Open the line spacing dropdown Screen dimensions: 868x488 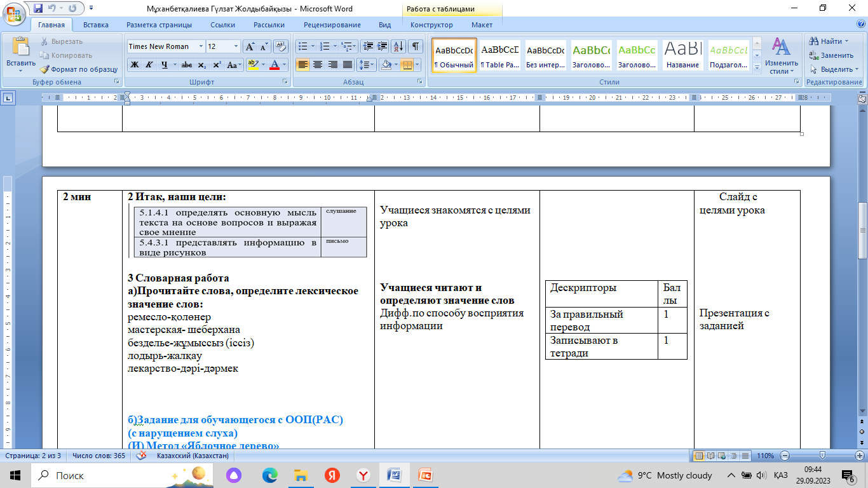[x=367, y=65]
